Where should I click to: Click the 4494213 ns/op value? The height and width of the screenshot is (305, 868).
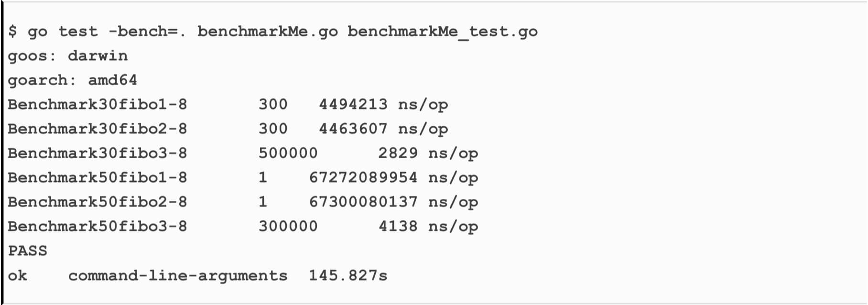(384, 105)
